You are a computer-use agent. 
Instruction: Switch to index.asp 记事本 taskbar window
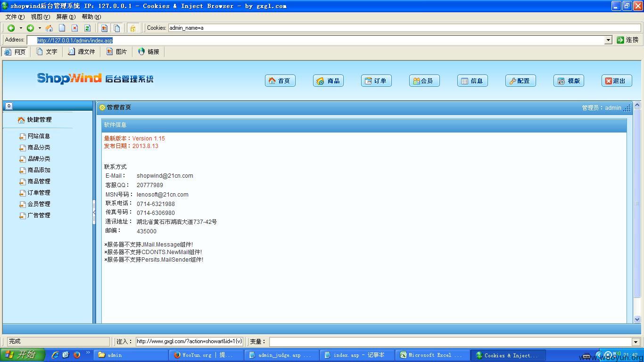tap(357, 355)
